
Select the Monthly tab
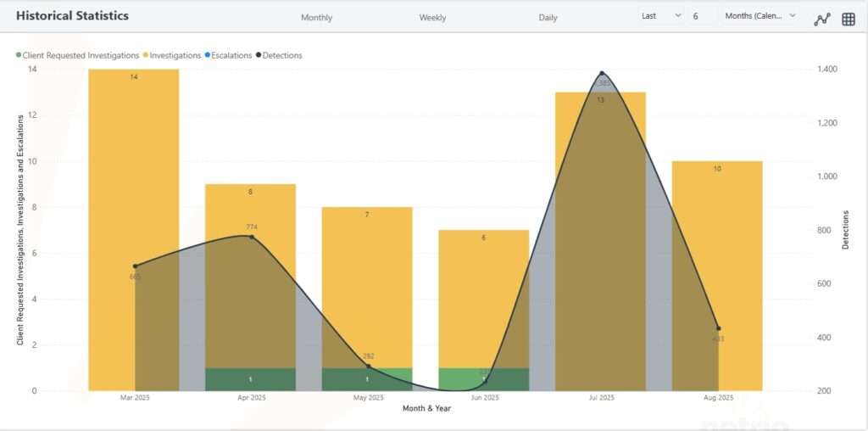316,17
